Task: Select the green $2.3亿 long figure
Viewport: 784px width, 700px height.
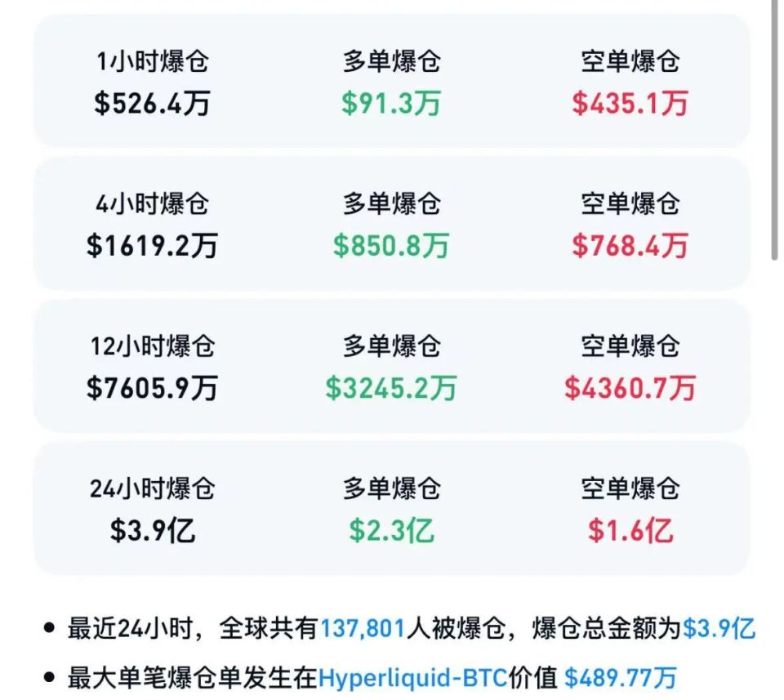Action: (x=390, y=531)
